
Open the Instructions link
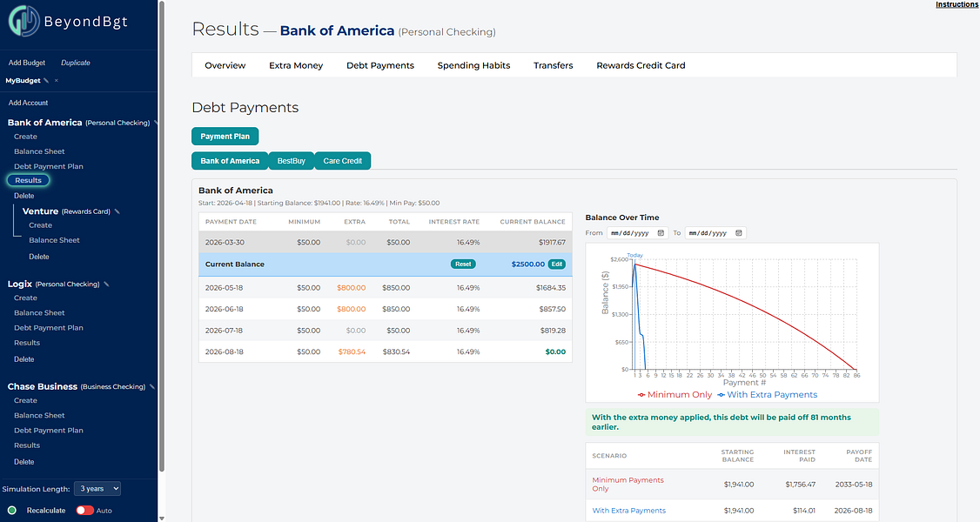pos(957,4)
